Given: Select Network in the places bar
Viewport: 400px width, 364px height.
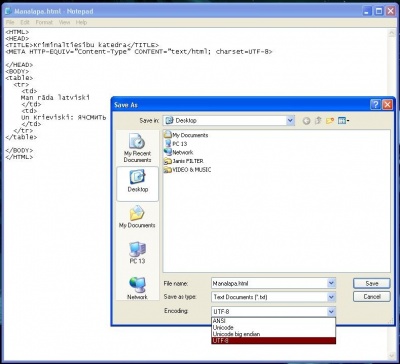Looking at the screenshot, I should point(137,288).
